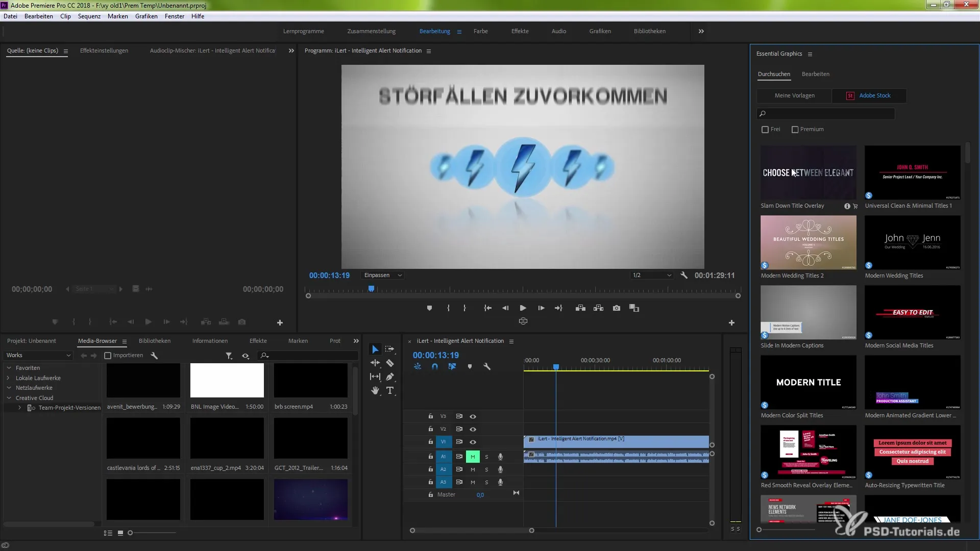Image resolution: width=980 pixels, height=551 pixels.
Task: Toggle snap magnet in timeline
Action: click(x=435, y=366)
